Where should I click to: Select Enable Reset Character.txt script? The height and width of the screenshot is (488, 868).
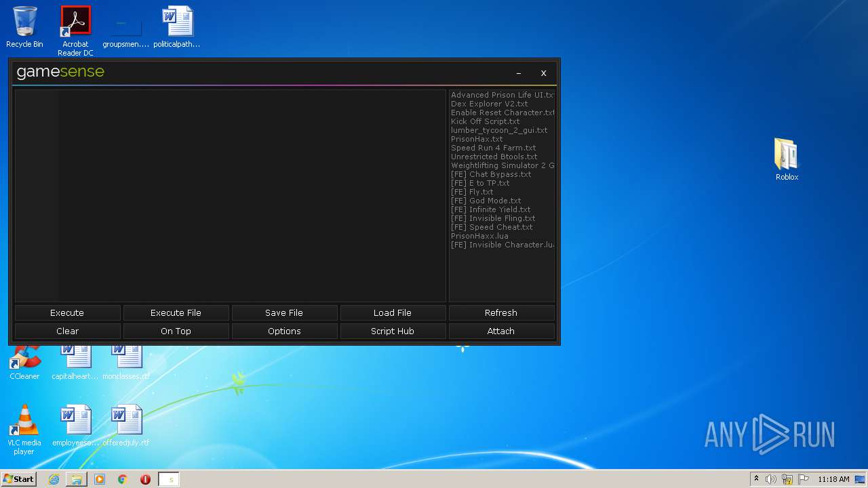click(x=502, y=113)
